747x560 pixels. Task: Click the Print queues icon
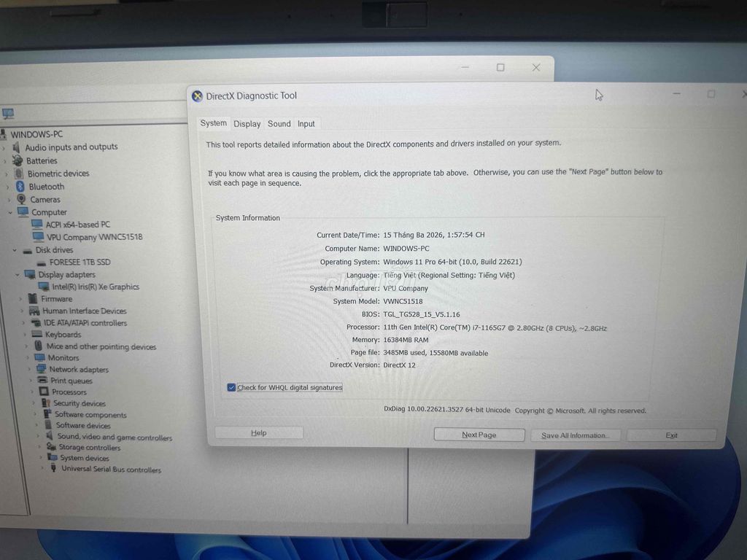tap(43, 380)
